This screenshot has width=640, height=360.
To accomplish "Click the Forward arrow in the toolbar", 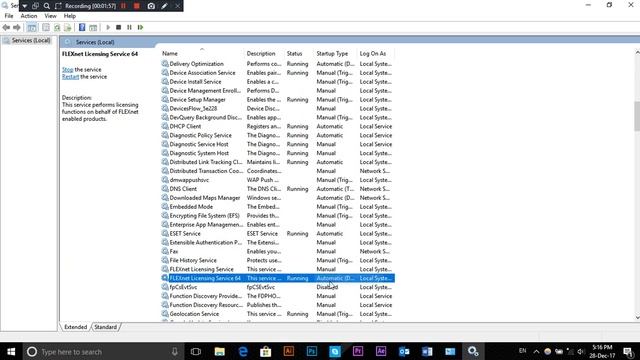I will [17, 27].
